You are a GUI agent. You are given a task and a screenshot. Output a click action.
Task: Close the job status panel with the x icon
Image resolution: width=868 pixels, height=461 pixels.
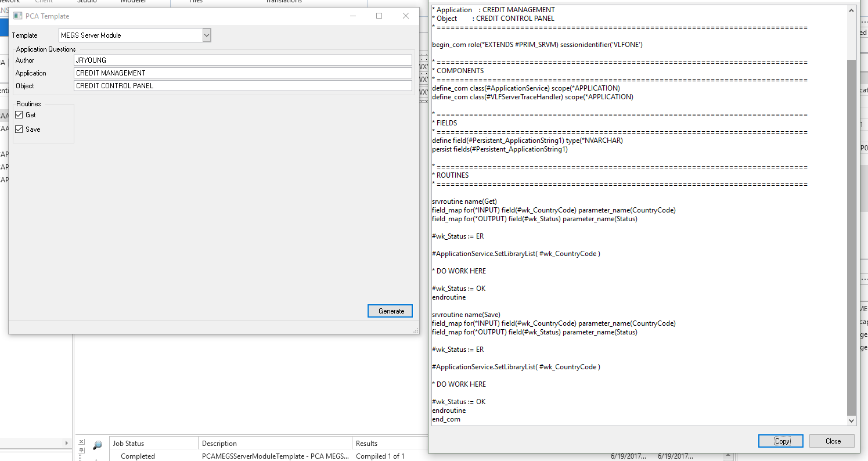tap(81, 442)
